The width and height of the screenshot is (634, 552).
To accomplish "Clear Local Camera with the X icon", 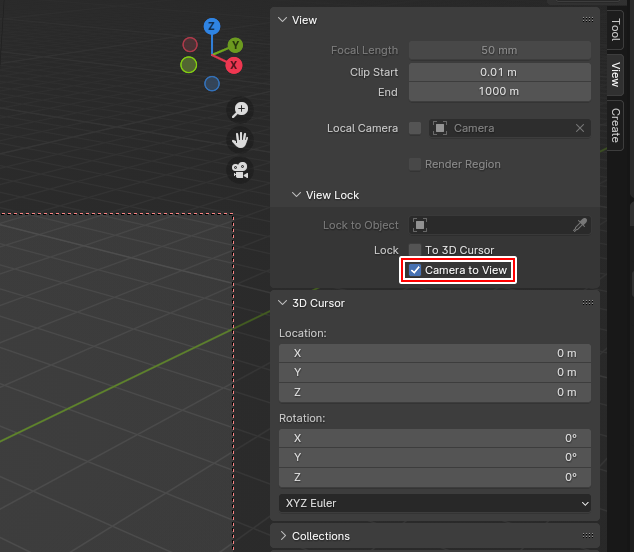I will (579, 128).
